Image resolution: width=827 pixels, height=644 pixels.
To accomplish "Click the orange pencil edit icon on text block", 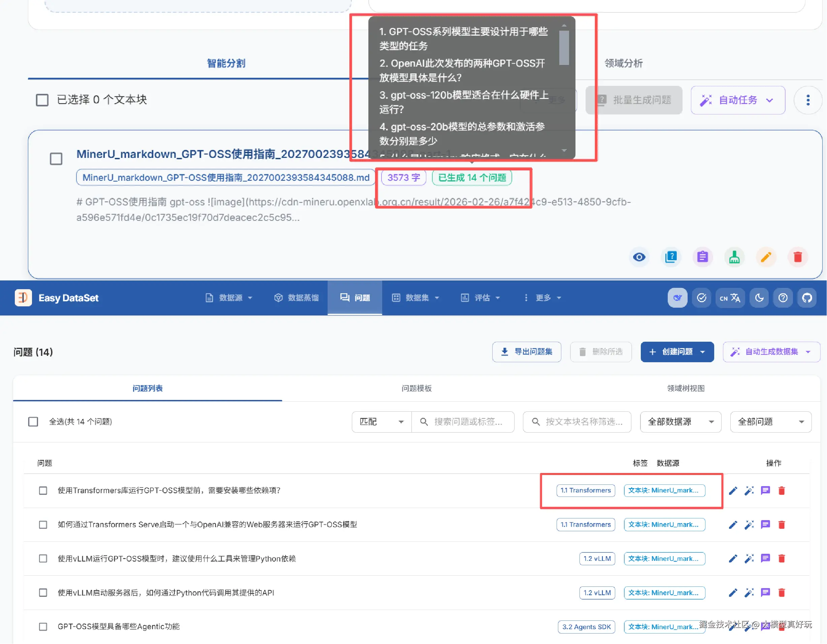I will (766, 257).
